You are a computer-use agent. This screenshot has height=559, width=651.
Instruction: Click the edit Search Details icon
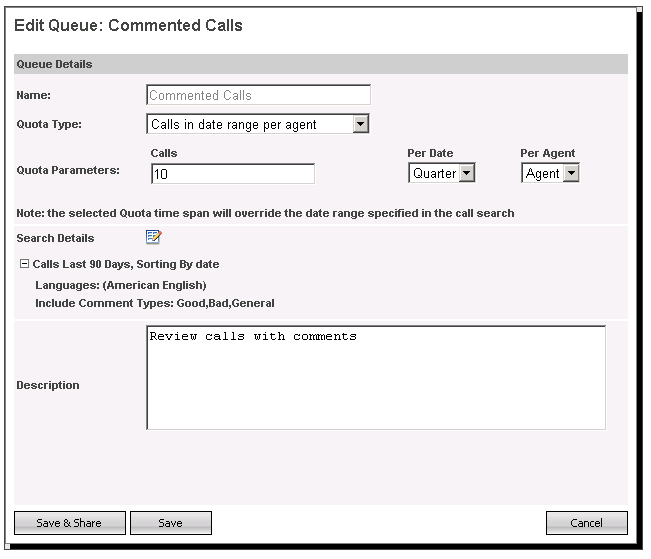click(x=153, y=237)
